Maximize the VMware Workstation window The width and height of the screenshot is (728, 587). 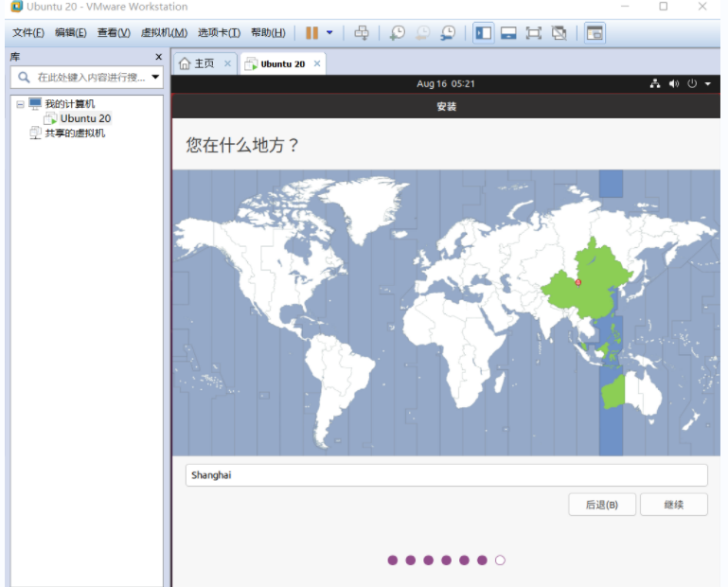pyautogui.click(x=664, y=7)
